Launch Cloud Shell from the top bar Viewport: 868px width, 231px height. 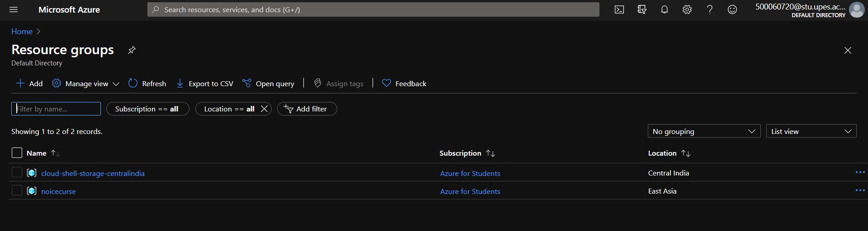[x=619, y=9]
